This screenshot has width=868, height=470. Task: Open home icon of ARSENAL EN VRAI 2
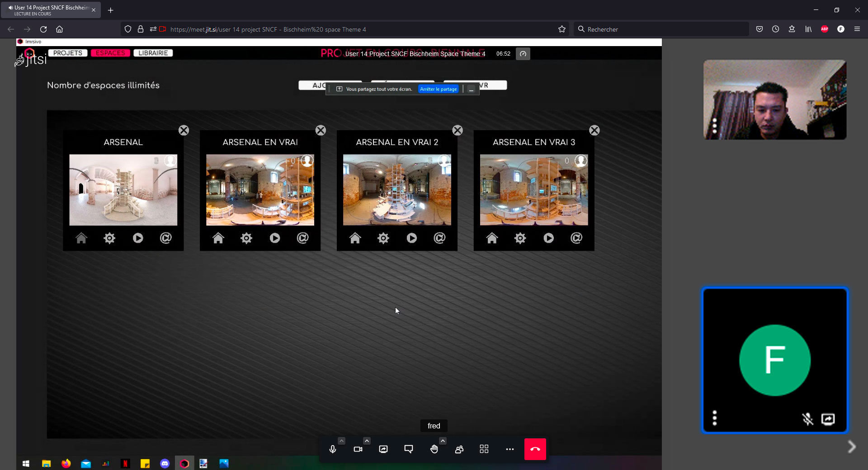(355, 238)
